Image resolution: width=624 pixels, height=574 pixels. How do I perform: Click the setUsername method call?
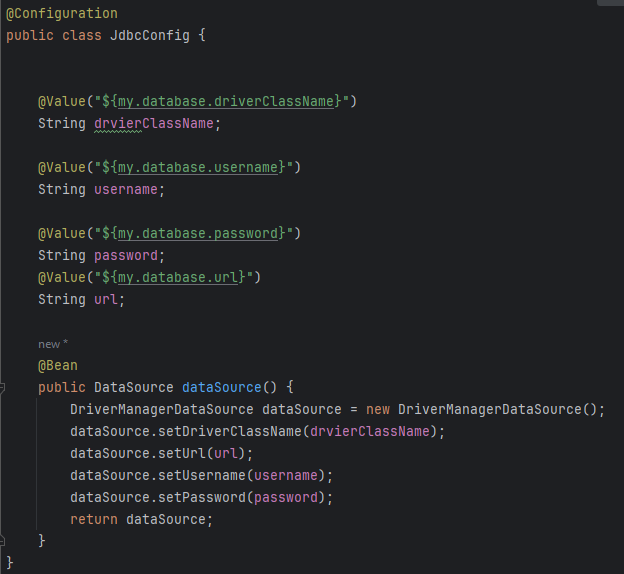click(x=202, y=476)
